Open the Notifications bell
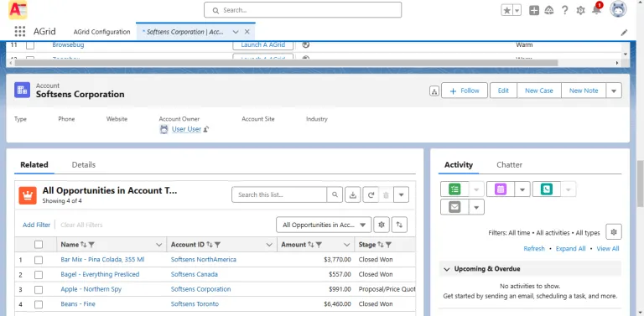 pos(596,11)
